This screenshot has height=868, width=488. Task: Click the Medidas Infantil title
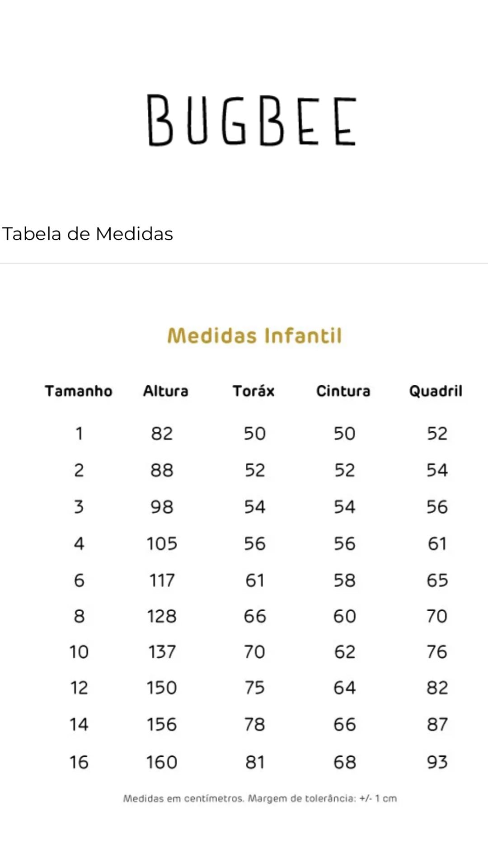[254, 335]
